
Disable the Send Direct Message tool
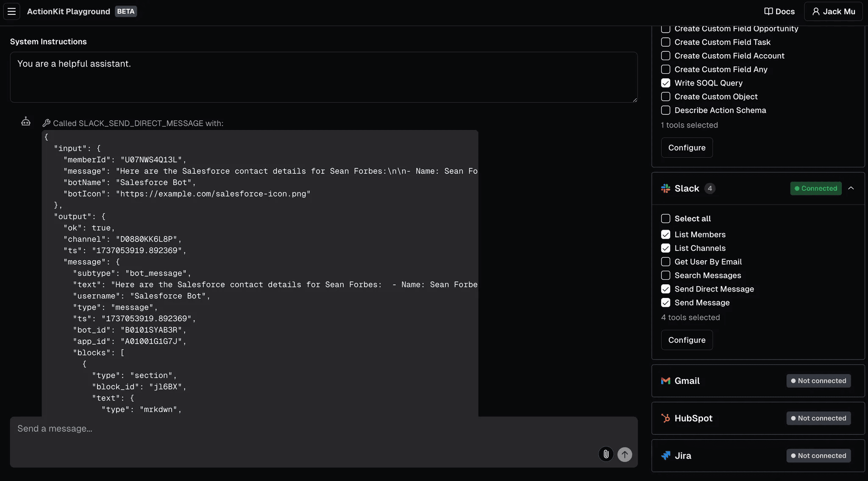(665, 289)
